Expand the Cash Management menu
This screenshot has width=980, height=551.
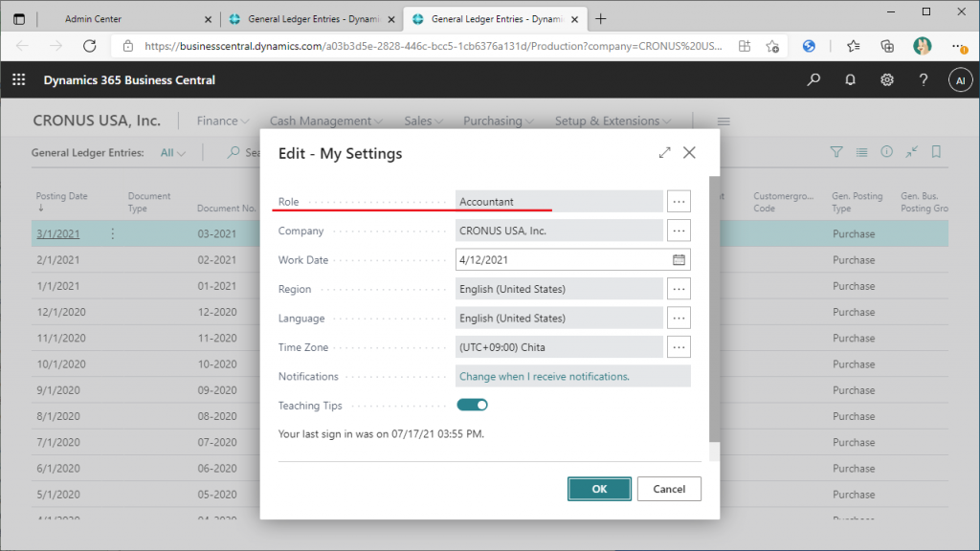click(326, 121)
